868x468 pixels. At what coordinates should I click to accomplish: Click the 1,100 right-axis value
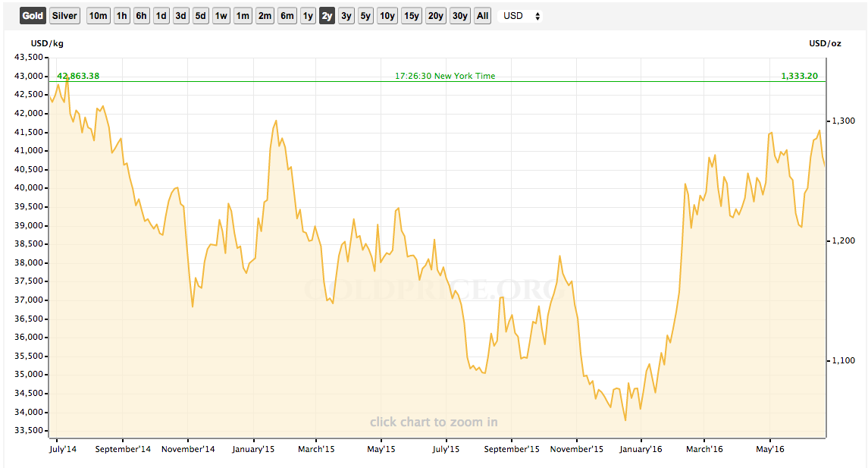[x=844, y=360]
